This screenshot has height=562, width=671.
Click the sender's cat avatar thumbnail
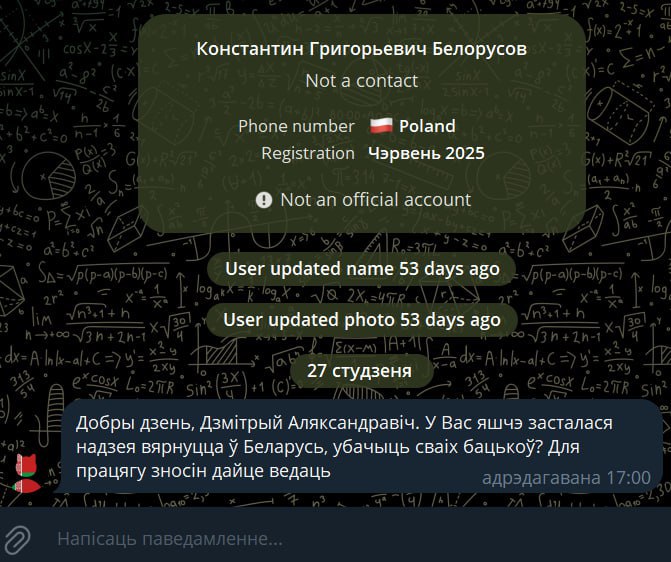26,473
